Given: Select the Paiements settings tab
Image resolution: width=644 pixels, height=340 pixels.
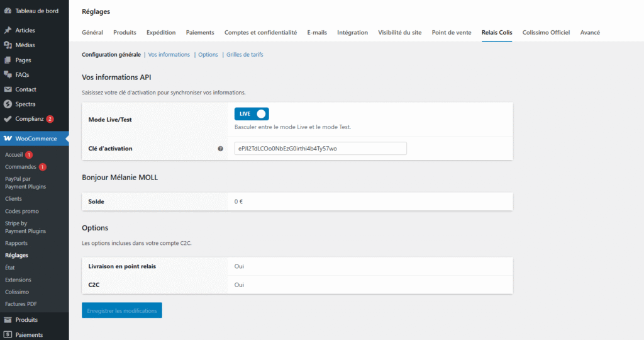Looking at the screenshot, I should pos(200,33).
